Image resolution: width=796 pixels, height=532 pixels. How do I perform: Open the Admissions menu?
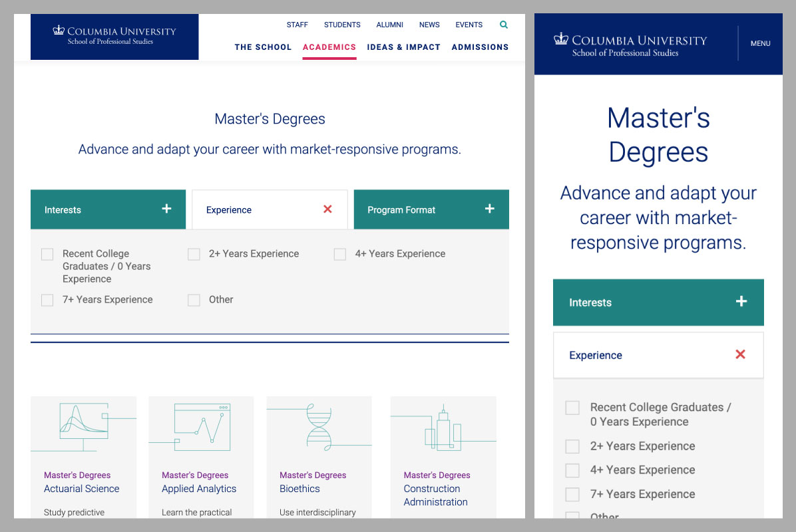click(x=481, y=47)
